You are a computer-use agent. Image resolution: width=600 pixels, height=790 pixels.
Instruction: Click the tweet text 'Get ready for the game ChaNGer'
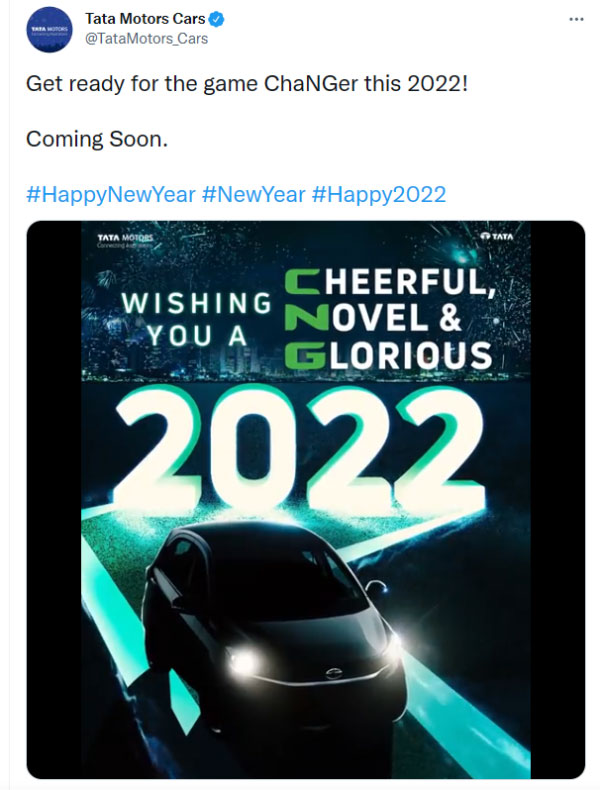point(193,83)
